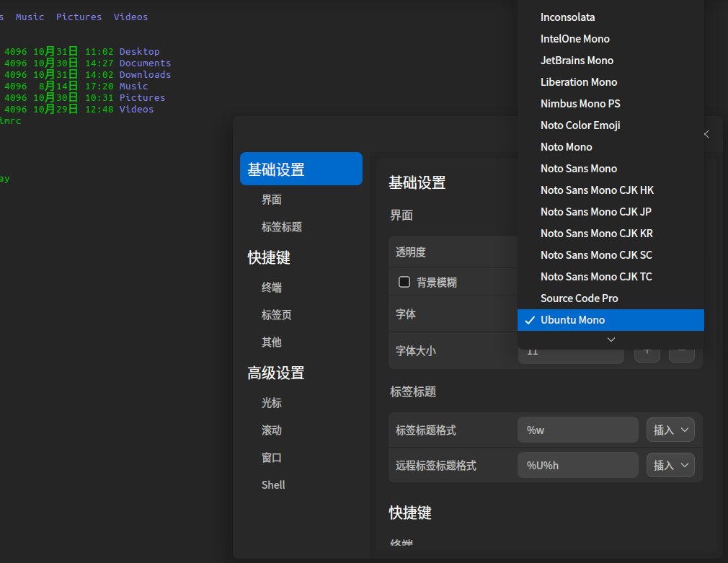Select Noto Sans Mono CJK KR
728x563 pixels.
pyautogui.click(x=611, y=233)
